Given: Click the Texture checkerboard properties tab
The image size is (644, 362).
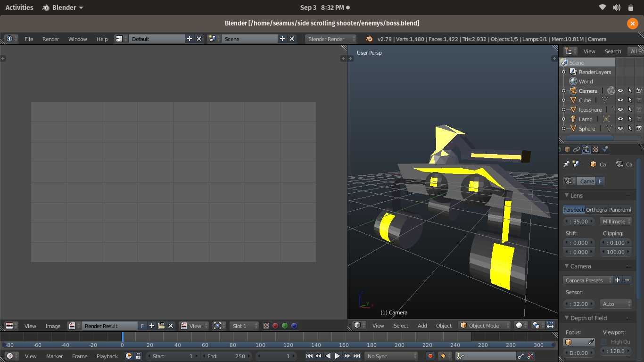Looking at the screenshot, I should click(595, 149).
